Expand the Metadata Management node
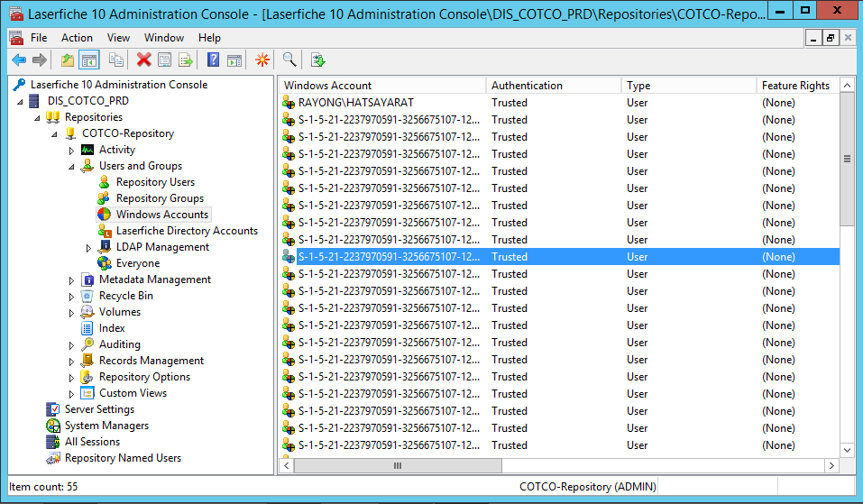This screenshot has width=863, height=504. (71, 280)
